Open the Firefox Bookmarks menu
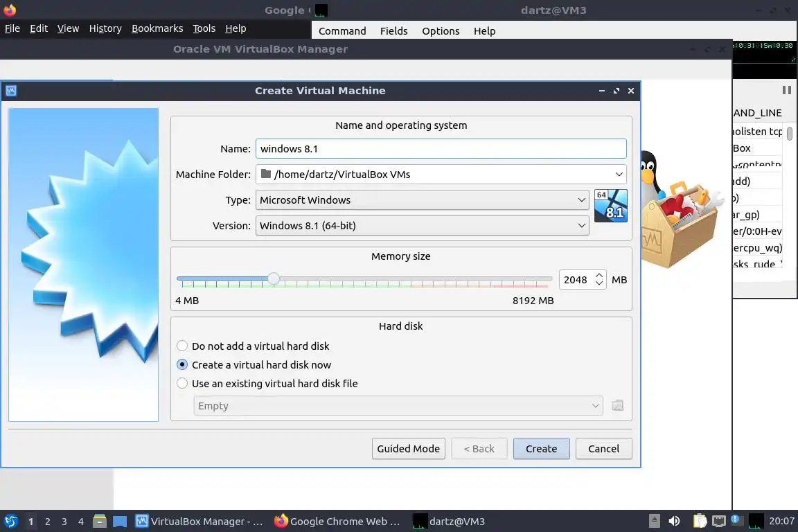Viewport: 798px width, 532px height. 157,28
